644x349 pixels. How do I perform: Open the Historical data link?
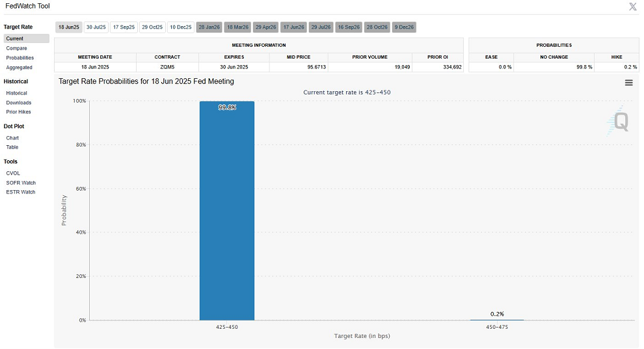click(16, 93)
